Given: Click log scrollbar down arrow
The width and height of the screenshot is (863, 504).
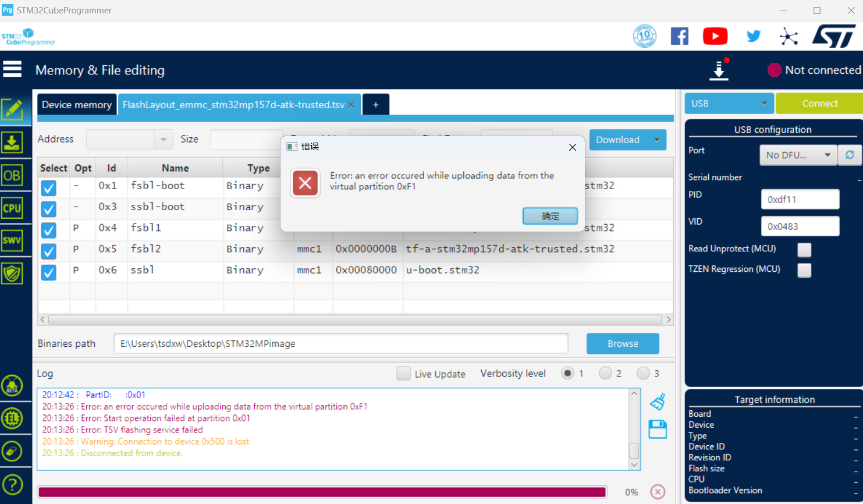Looking at the screenshot, I should point(634,464).
